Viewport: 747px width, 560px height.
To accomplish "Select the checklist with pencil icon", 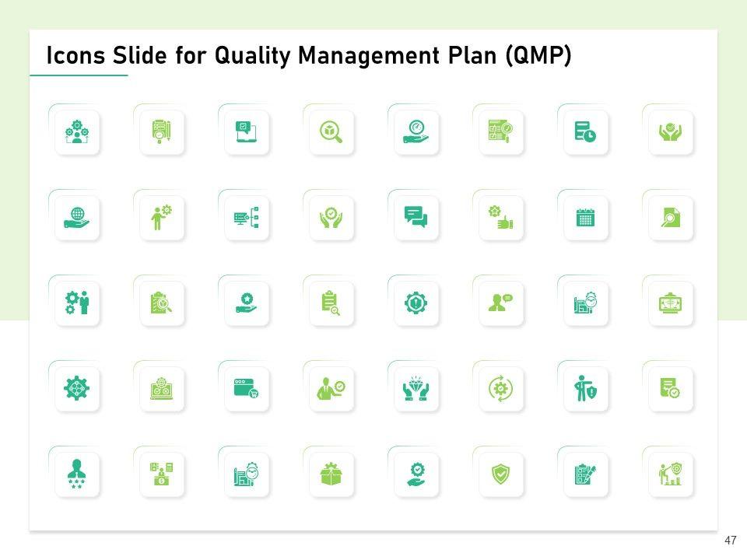I will pos(585,474).
